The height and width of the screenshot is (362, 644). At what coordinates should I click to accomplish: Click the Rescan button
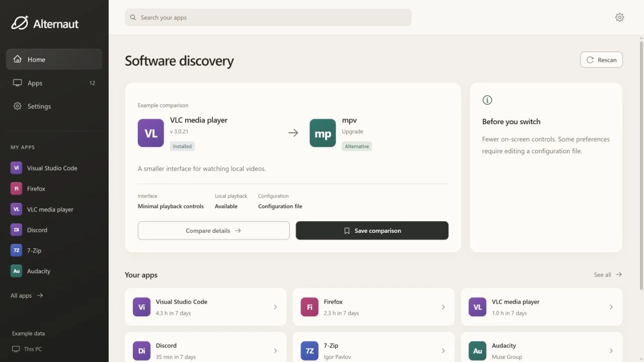601,60
